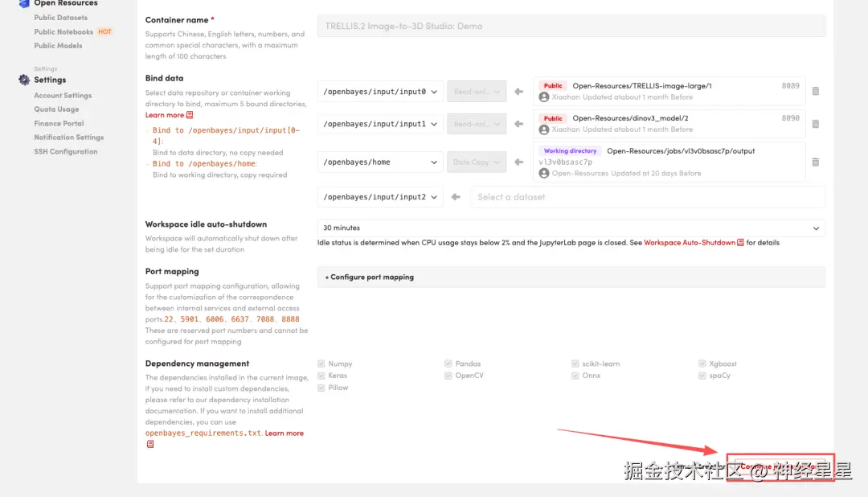
Task: Toggle the spaCy dependency checkbox
Action: pos(702,376)
